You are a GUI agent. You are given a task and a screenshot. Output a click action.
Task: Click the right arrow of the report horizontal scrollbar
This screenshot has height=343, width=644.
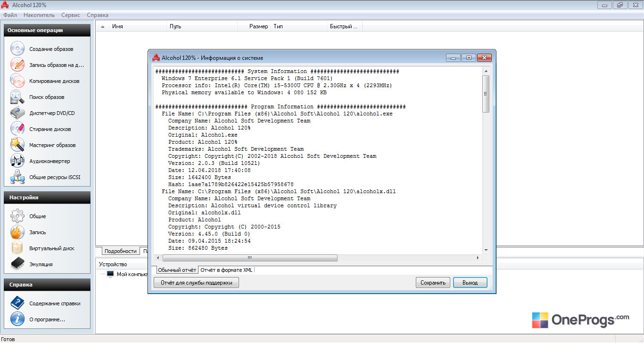(x=478, y=258)
